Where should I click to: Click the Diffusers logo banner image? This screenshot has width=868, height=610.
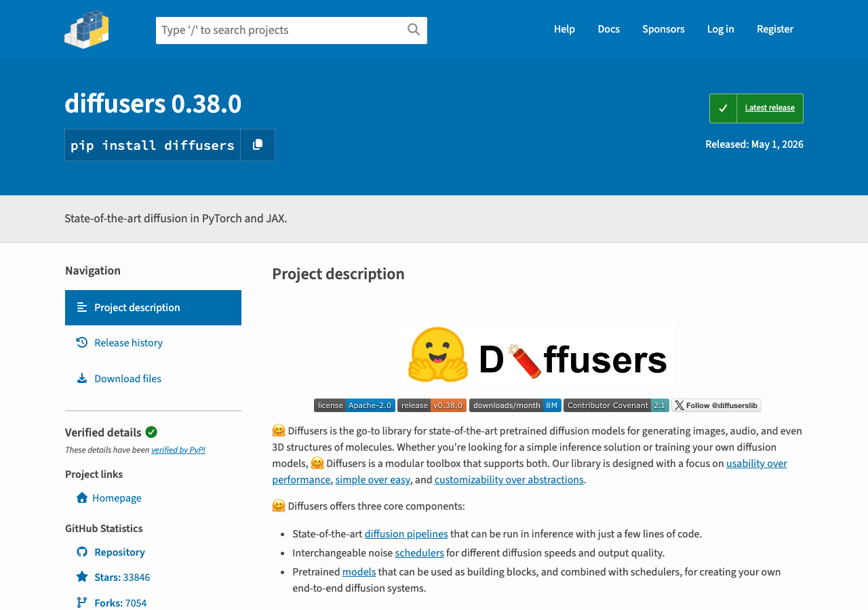(x=538, y=354)
